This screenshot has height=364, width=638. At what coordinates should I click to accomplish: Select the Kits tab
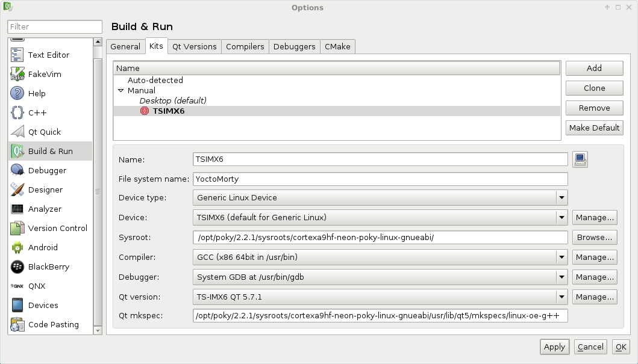point(156,46)
